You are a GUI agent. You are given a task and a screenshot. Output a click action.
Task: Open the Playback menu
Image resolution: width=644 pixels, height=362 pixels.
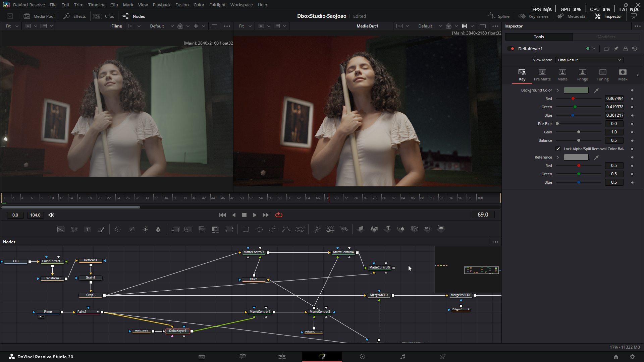pos(162,5)
